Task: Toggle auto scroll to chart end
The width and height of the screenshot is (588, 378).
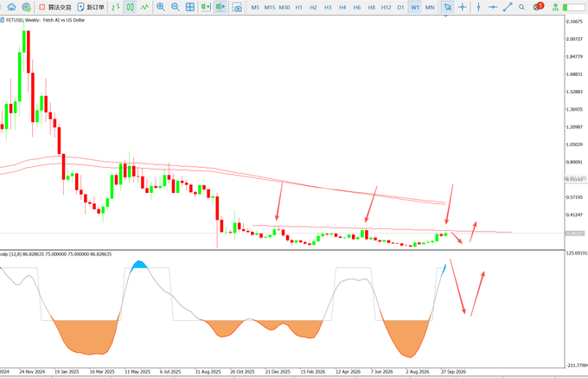Action: [x=206, y=7]
